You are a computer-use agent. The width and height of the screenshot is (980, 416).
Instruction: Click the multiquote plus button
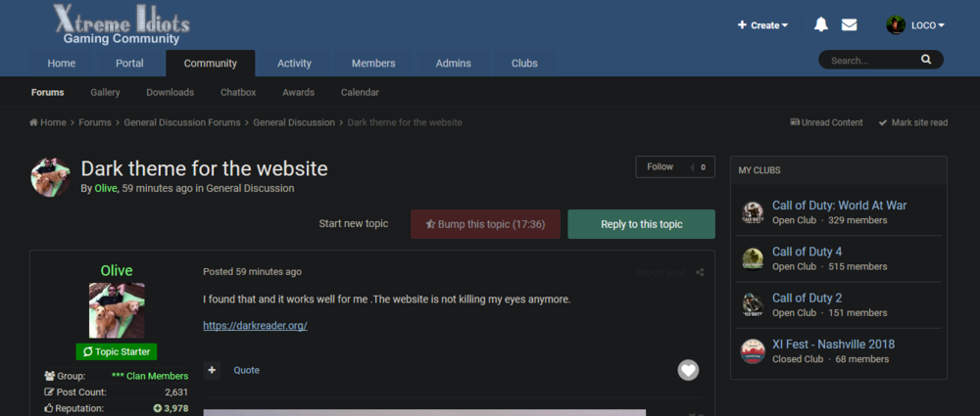pos(212,370)
